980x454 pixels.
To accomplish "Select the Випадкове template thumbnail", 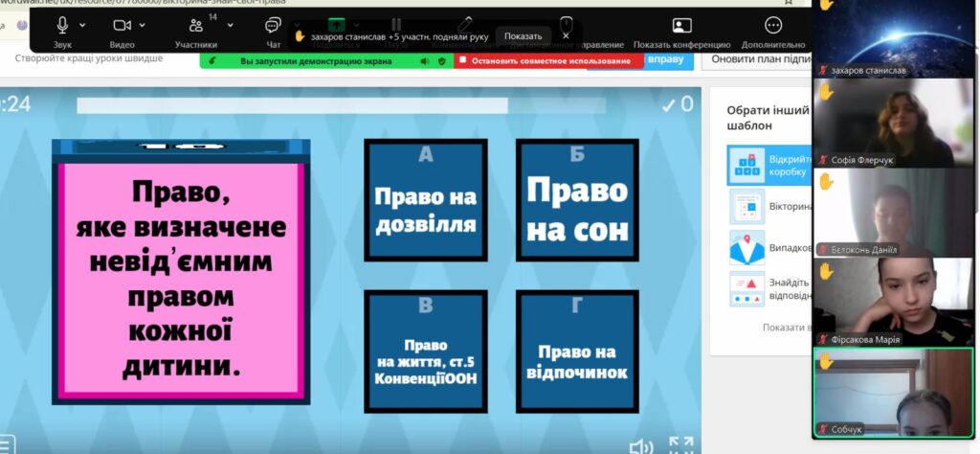I will coord(746,248).
